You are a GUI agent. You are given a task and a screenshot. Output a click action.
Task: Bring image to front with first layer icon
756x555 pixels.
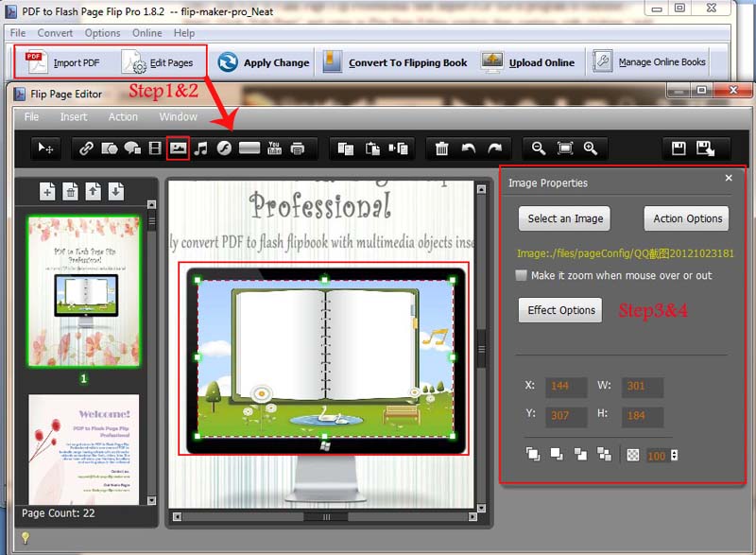coord(533,454)
